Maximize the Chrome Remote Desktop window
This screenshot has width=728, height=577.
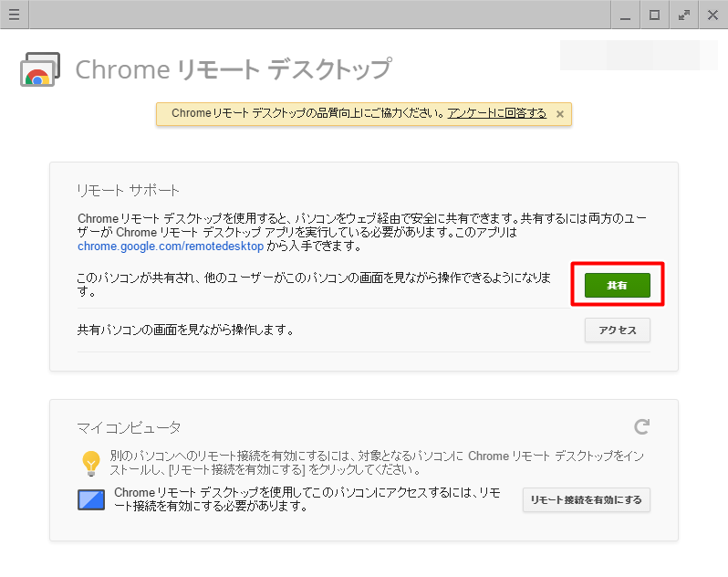click(654, 15)
